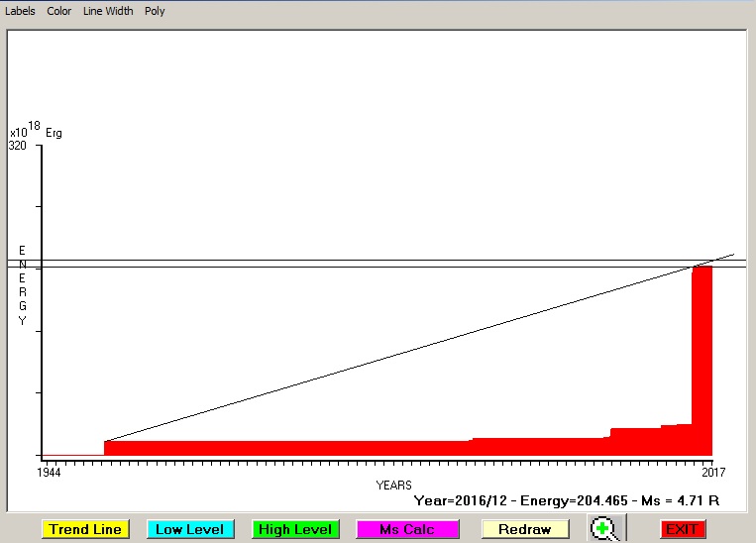Open the Poly menu

[x=155, y=11]
